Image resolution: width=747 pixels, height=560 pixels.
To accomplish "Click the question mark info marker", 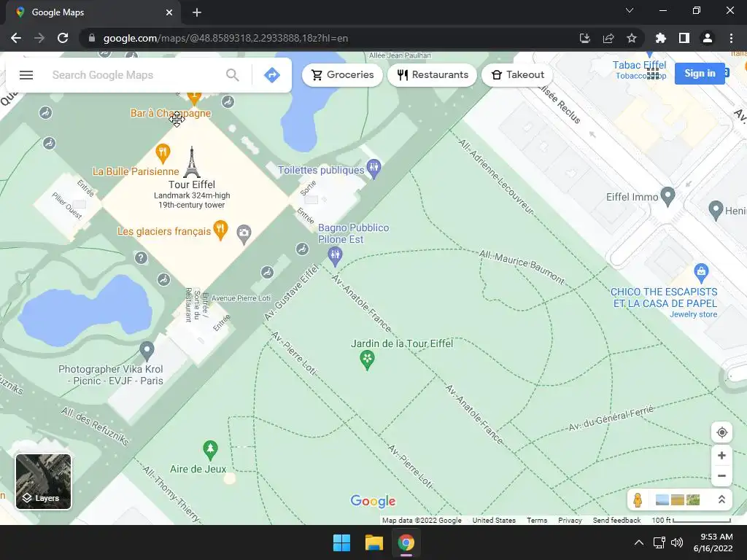I will (x=141, y=257).
